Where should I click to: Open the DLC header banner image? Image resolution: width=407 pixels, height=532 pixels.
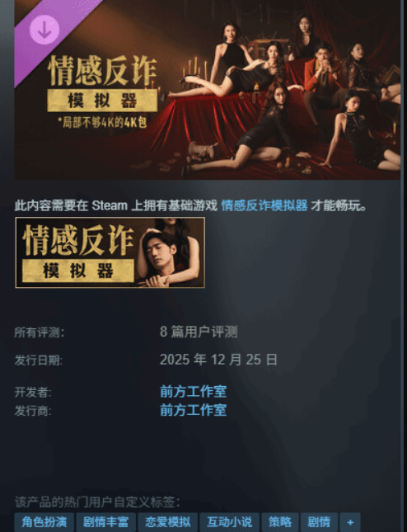[x=208, y=90]
